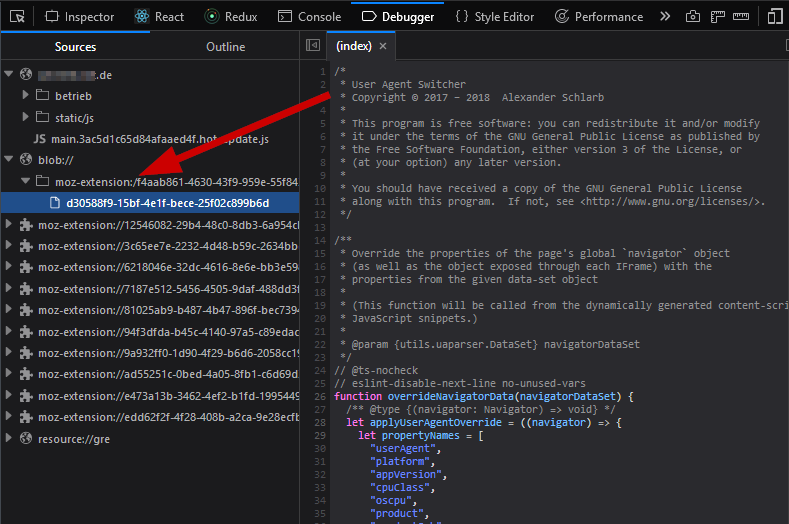Toggle responsive design mode icon
789x524 pixels.
tap(775, 17)
